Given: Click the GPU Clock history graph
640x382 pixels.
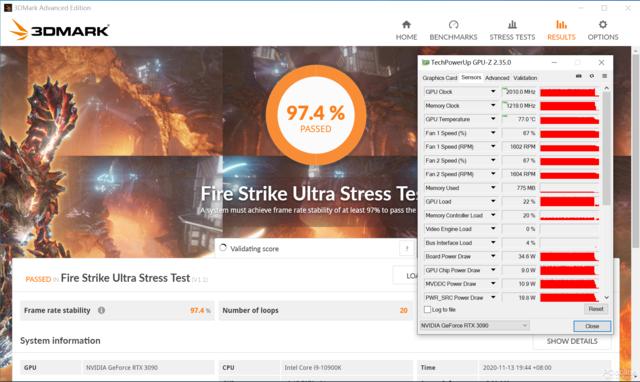Looking at the screenshot, I should pos(569,92).
